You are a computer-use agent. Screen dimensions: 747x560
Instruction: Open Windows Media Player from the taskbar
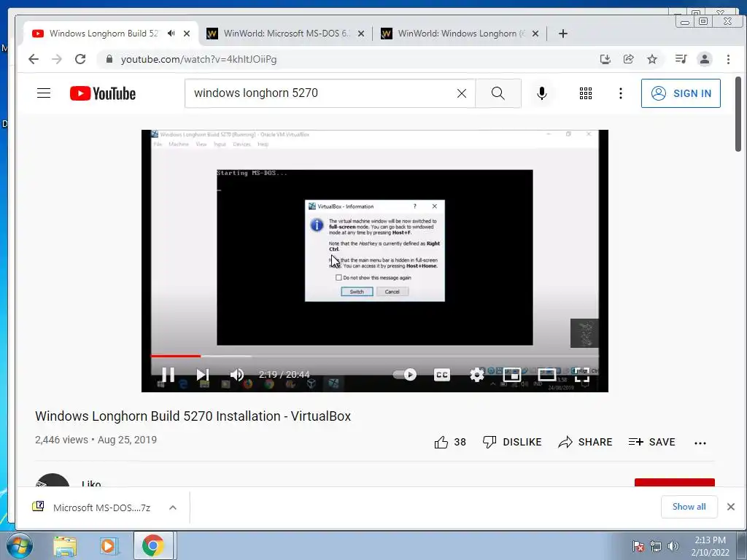coord(108,546)
